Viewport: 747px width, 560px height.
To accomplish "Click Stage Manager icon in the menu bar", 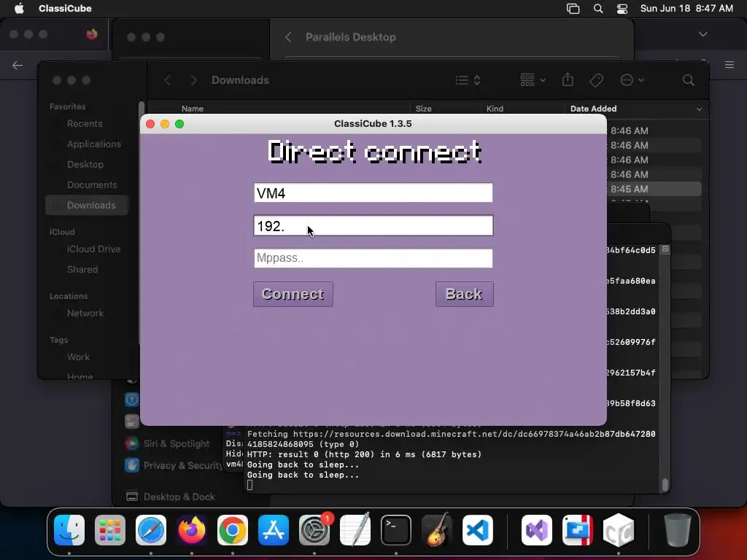I will click(x=573, y=9).
